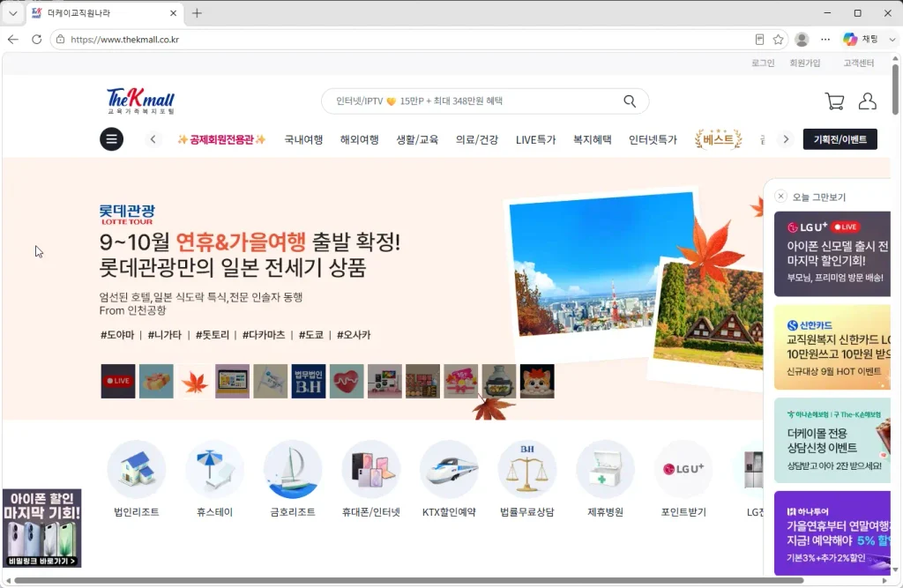
Task: Open the 의료/건강 menu
Action: pos(477,139)
